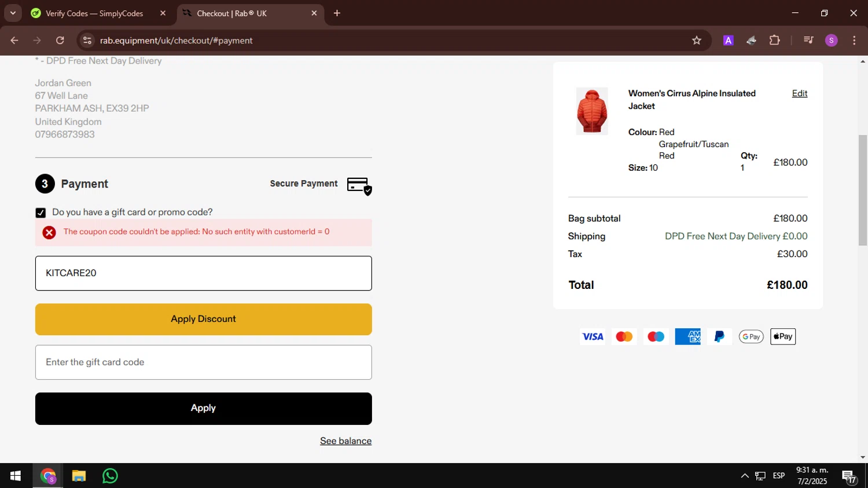Select the Checkout Rab UK tab
This screenshot has height=488, width=868.
pyautogui.click(x=231, y=13)
